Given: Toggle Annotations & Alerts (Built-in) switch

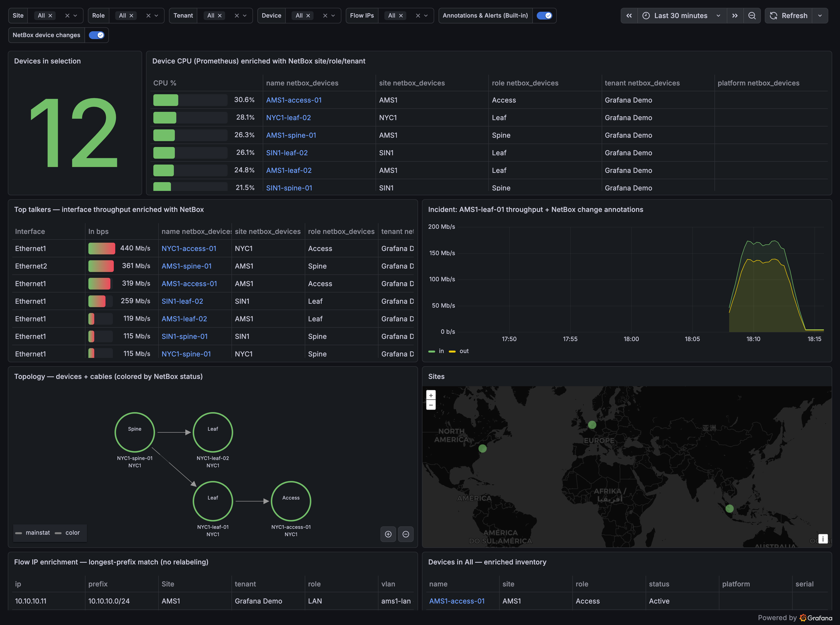Looking at the screenshot, I should tap(544, 16).
